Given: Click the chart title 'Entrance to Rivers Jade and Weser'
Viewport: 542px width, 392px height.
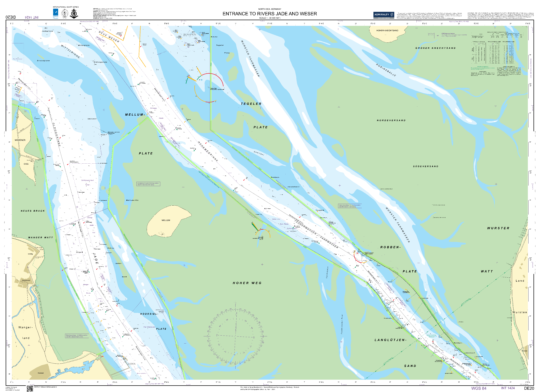Looking at the screenshot, I should [270, 14].
